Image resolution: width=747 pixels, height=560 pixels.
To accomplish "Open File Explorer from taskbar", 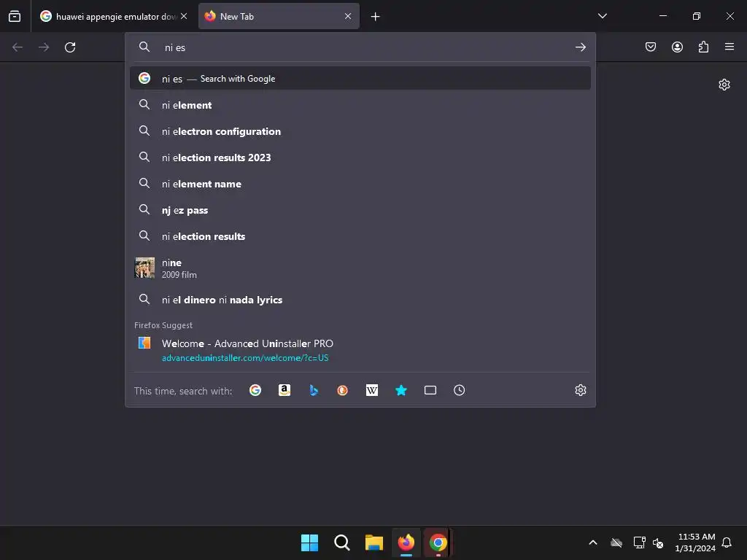I will click(374, 542).
